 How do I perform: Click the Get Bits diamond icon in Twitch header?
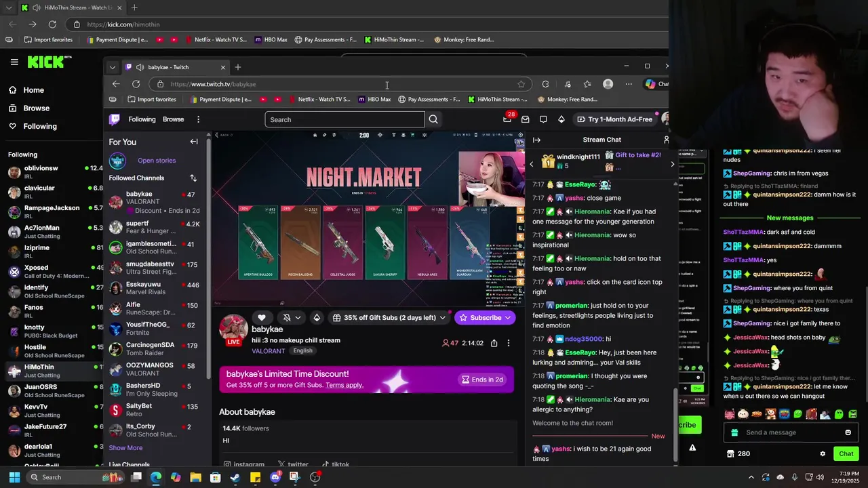(561, 119)
